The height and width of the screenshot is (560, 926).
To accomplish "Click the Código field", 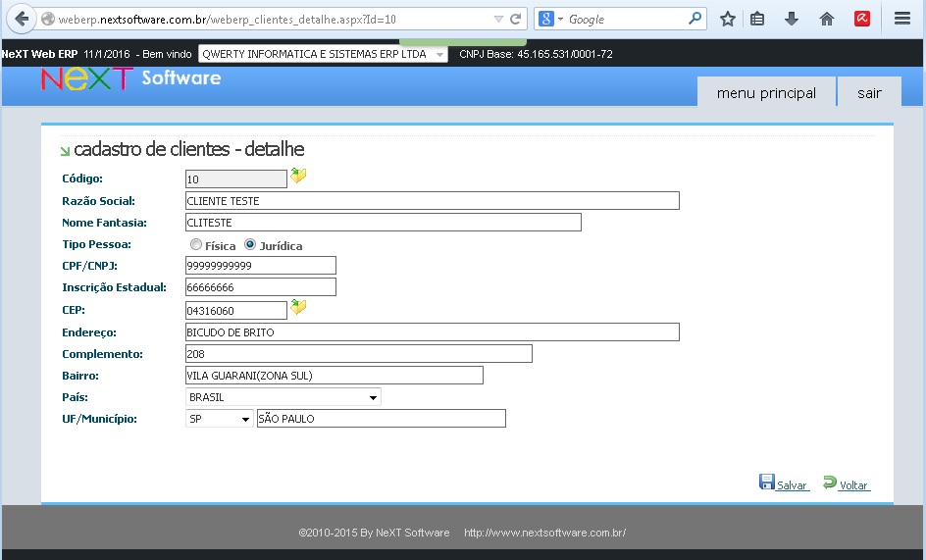I will [x=236, y=179].
